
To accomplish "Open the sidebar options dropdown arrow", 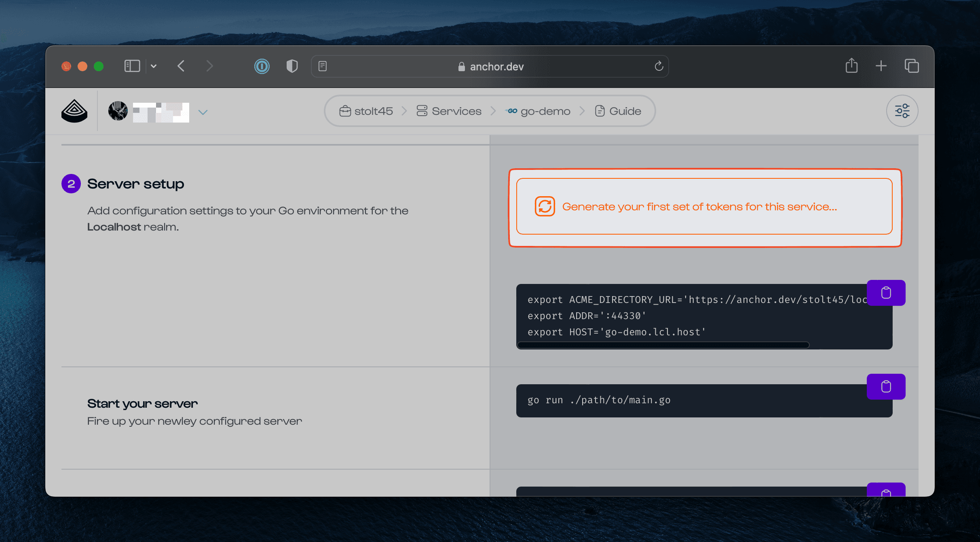I will point(154,66).
